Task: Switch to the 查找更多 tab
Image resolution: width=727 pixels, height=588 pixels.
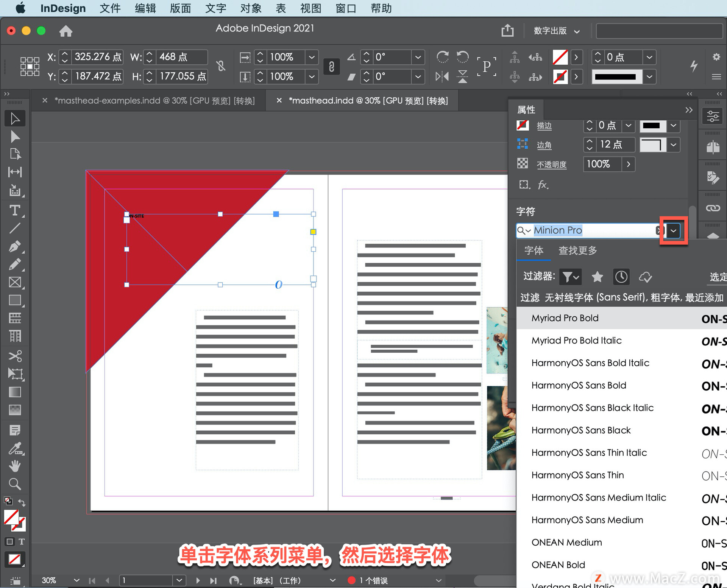Action: (x=577, y=250)
